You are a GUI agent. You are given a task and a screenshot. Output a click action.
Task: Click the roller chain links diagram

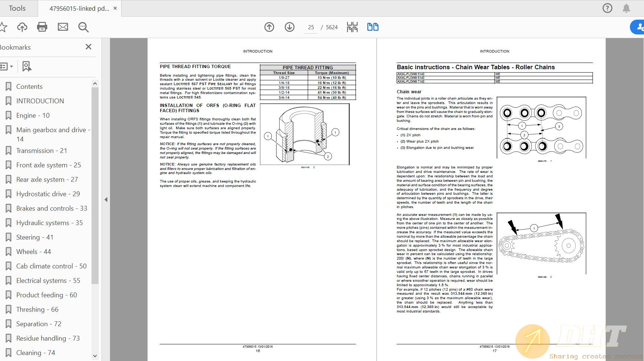pos(541,128)
